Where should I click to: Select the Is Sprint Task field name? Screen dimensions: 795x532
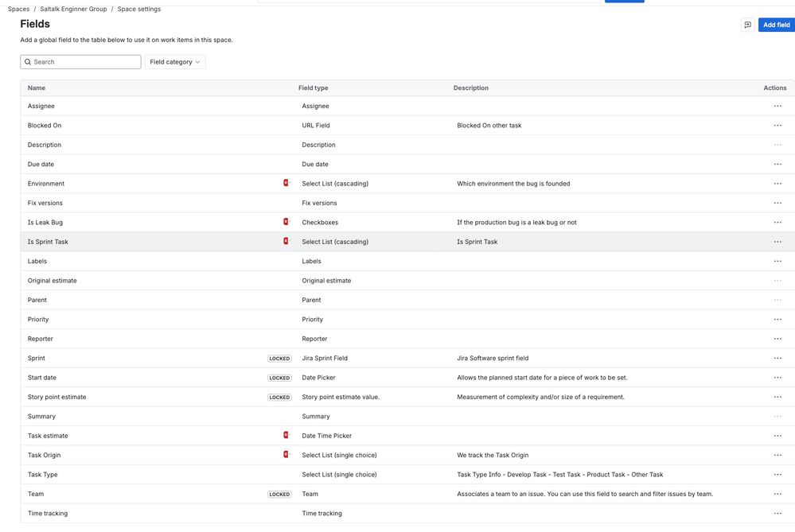tap(48, 242)
